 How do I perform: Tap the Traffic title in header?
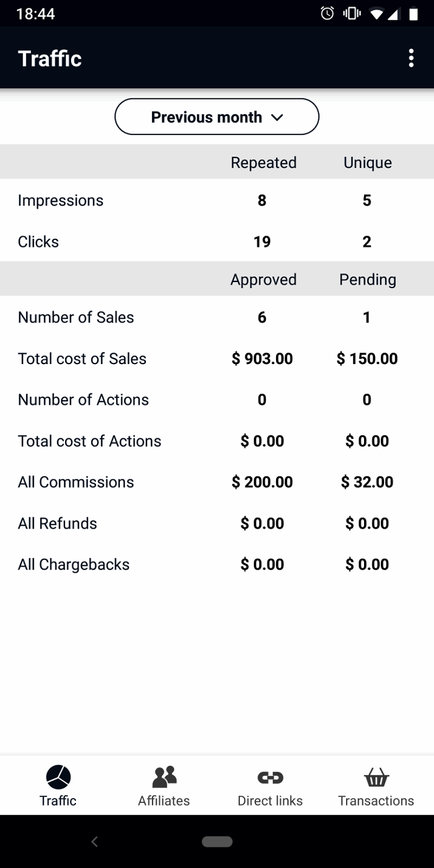click(50, 58)
